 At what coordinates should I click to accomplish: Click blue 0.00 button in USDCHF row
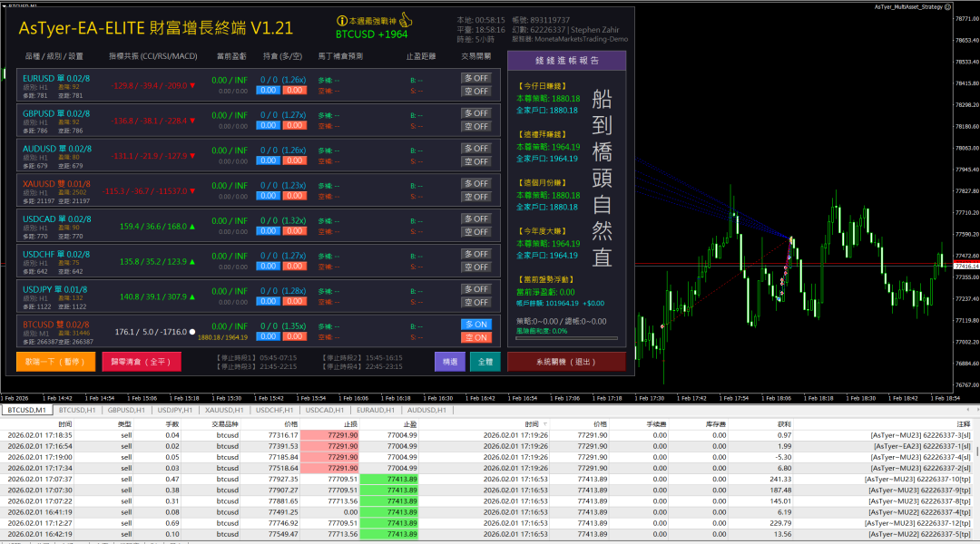[x=268, y=266]
